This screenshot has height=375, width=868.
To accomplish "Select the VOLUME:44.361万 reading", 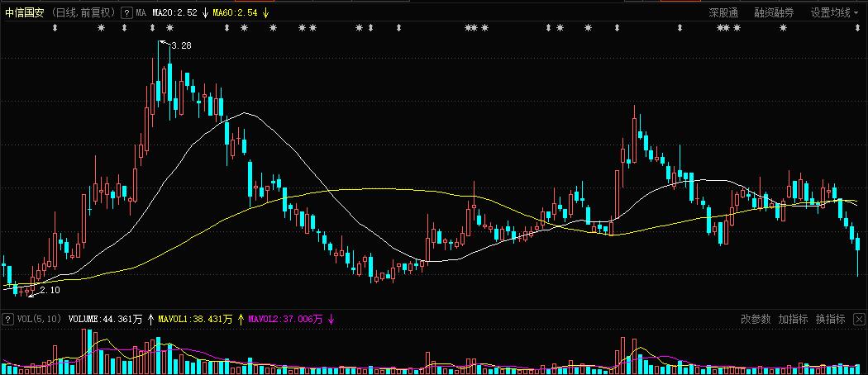I will point(105,319).
